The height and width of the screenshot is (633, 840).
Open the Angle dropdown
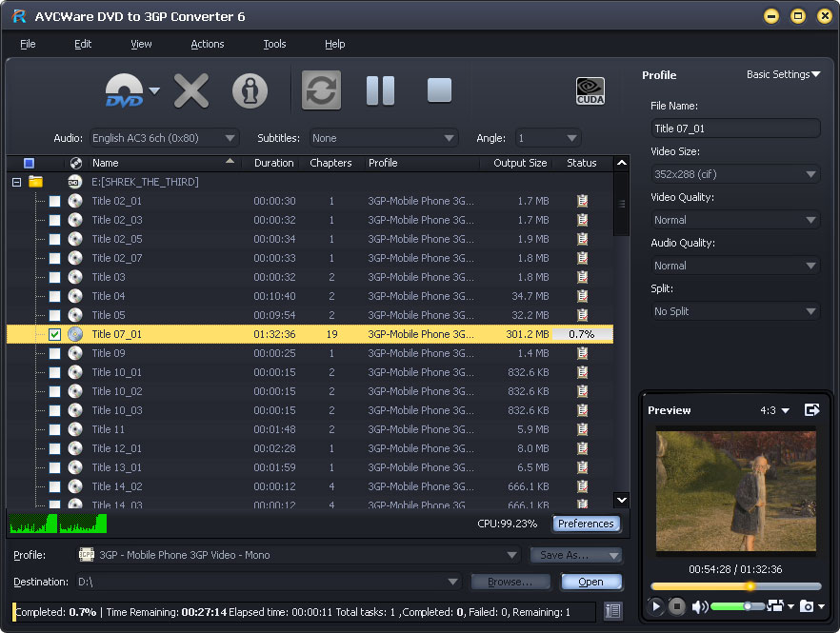coord(548,138)
